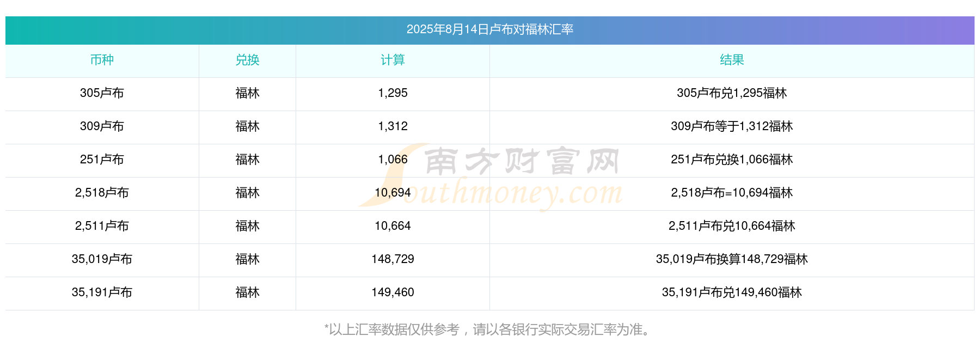Select the 计算 column header
The height and width of the screenshot is (354, 980).
point(393,60)
